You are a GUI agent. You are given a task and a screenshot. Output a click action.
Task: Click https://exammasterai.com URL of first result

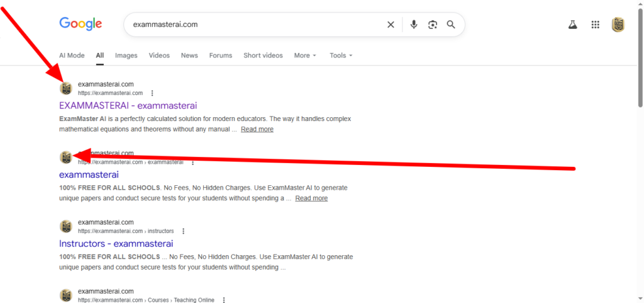click(111, 93)
